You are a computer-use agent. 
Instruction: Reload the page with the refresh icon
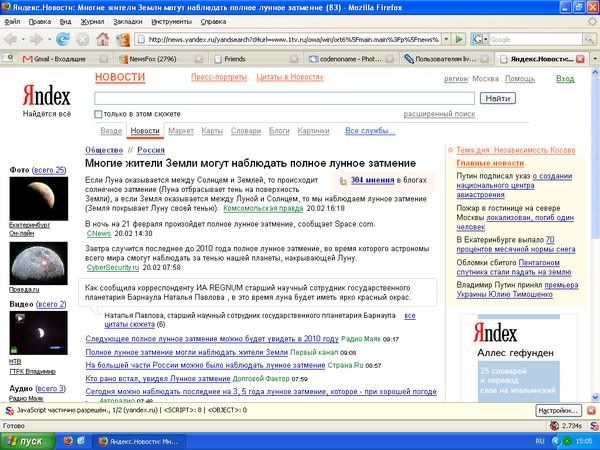[63, 39]
